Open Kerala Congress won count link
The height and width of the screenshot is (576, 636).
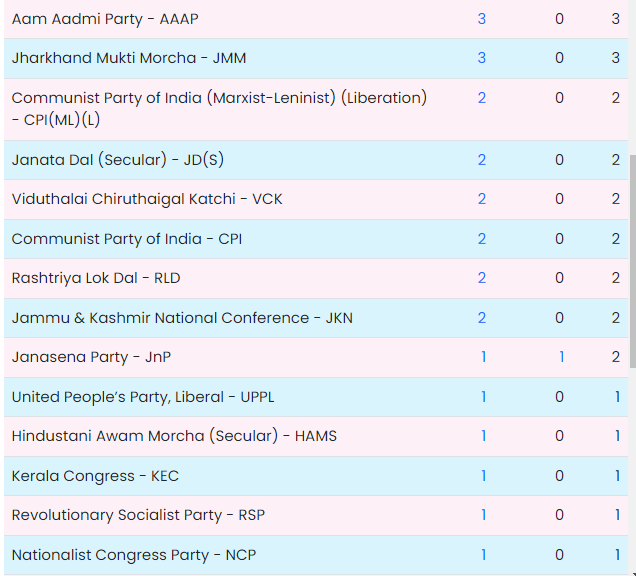(483, 475)
